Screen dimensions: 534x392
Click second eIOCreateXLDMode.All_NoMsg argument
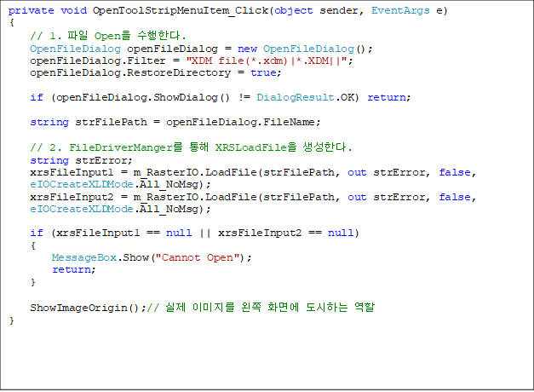[117, 209]
